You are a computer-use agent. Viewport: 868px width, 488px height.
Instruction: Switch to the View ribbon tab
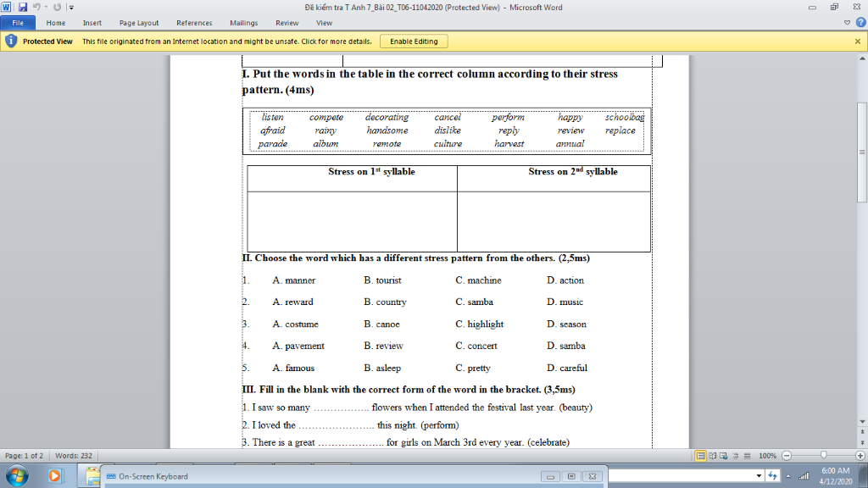click(x=324, y=23)
